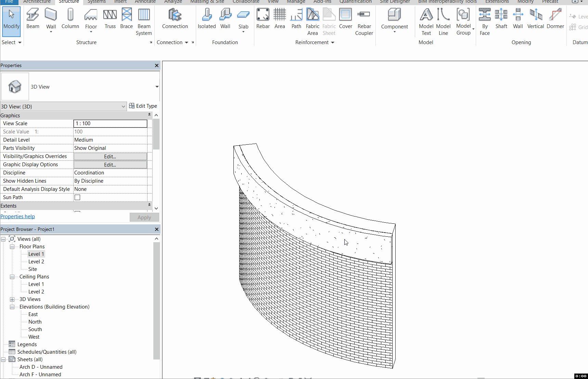Collapse the Graphics properties section
This screenshot has height=379, width=588.
tap(149, 115)
